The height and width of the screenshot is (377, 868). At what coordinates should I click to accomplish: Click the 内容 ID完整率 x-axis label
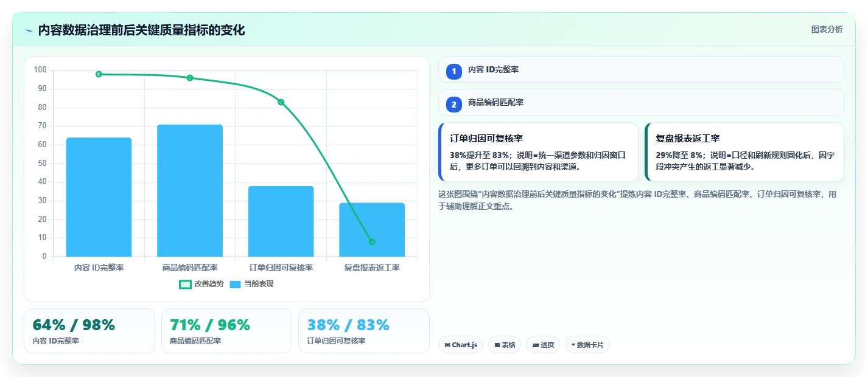point(99,268)
